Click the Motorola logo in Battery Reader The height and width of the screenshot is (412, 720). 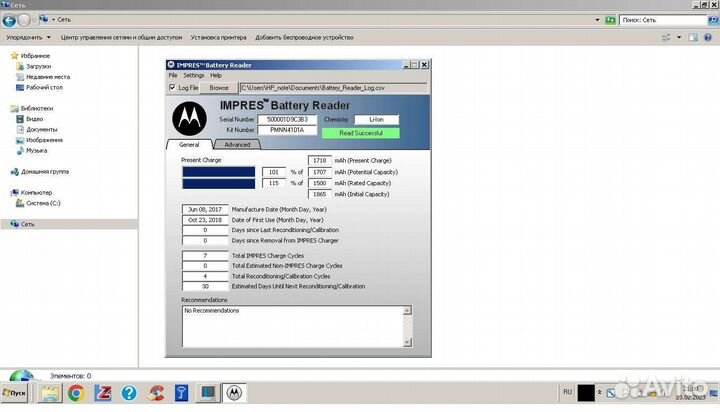point(190,120)
